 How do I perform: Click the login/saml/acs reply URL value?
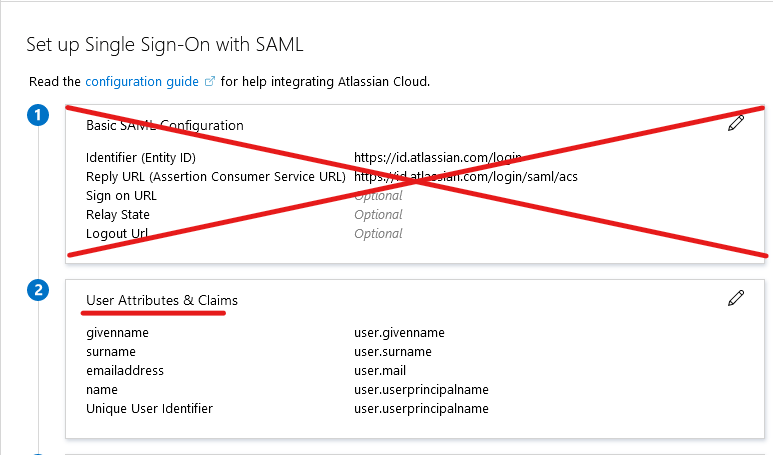466,177
